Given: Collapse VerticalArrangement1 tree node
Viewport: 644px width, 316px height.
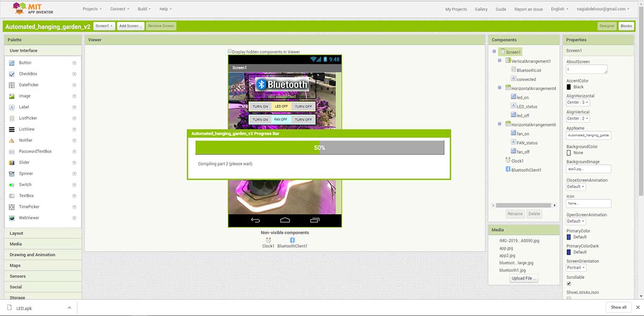Looking at the screenshot, I should 500,61.
